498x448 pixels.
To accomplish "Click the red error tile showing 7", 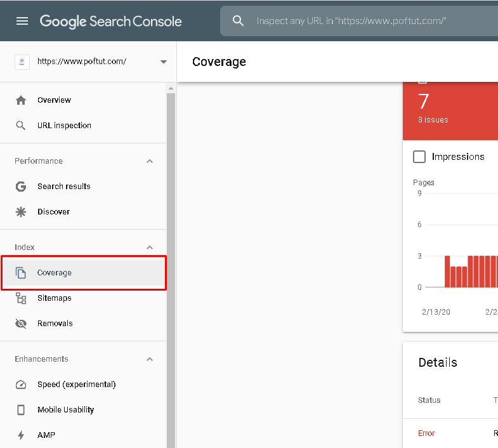I will coord(450,111).
